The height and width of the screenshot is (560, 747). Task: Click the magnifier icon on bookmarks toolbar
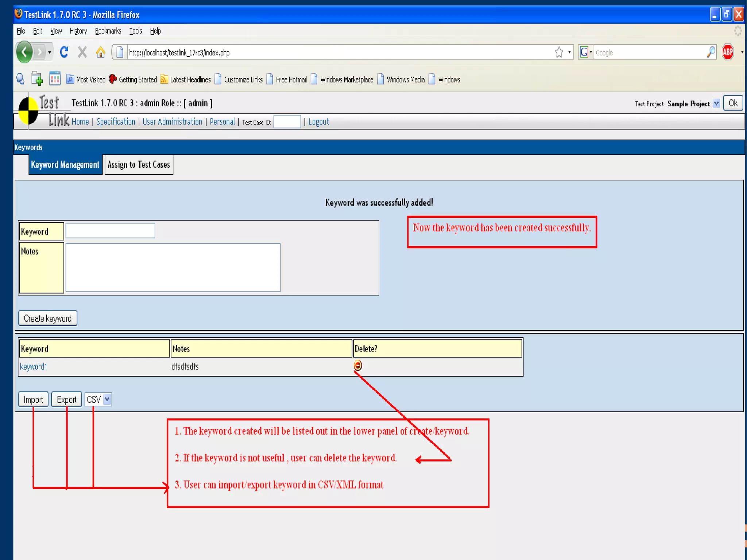coord(20,79)
